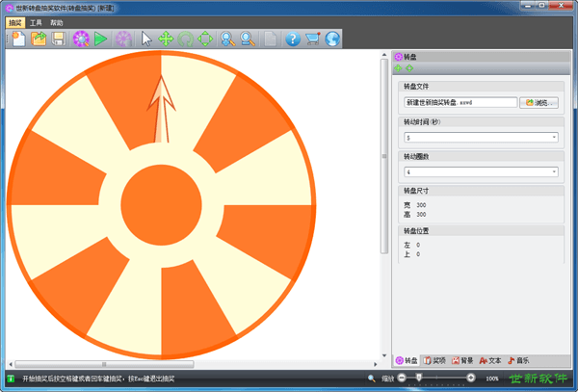Screen dimensions: 578x392
Task: Switch to the 背景 tab
Action: [465, 360]
